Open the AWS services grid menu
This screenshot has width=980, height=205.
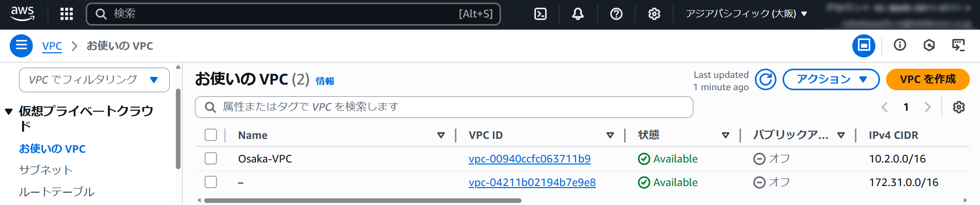[x=67, y=14]
